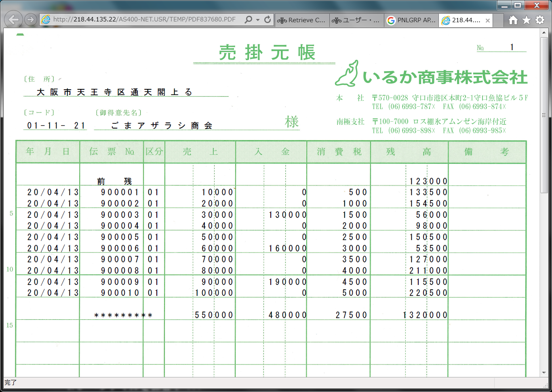Open Favorites star icon
This screenshot has height=392, width=552.
[526, 20]
